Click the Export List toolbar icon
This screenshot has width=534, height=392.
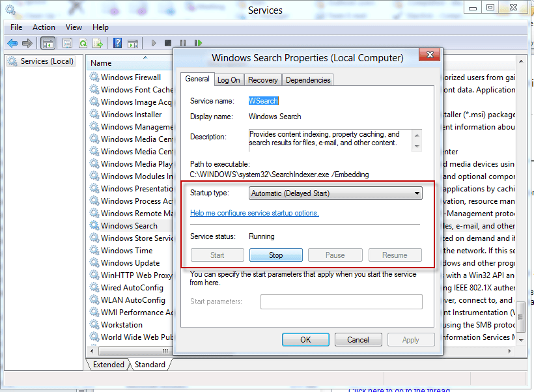pos(98,43)
